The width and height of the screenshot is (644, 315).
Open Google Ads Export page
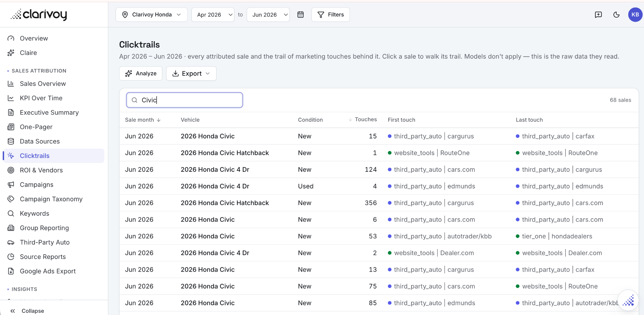point(47,271)
